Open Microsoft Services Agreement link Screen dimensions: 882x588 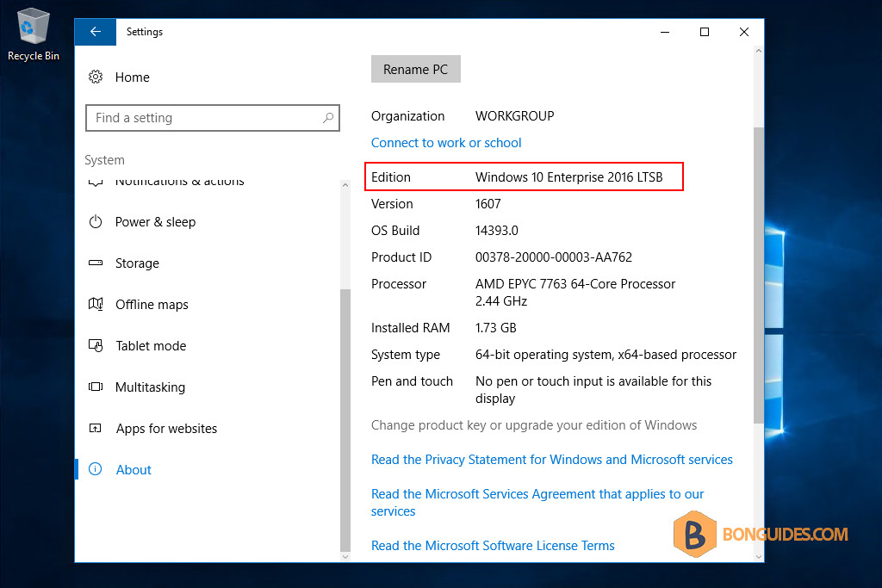pyautogui.click(x=537, y=503)
